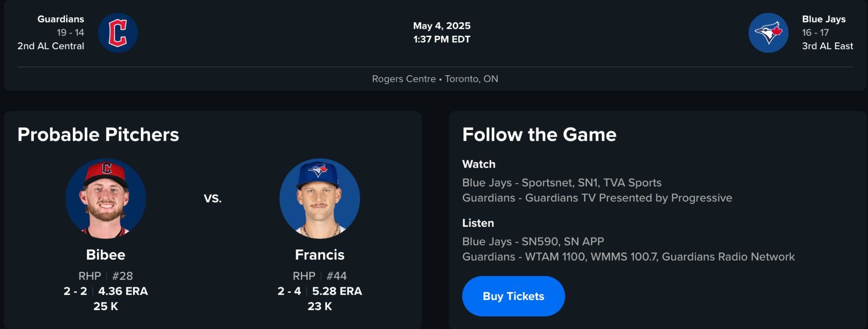Click the Guardians WTAM 1100 radio listing
868x329 pixels.
(628, 257)
